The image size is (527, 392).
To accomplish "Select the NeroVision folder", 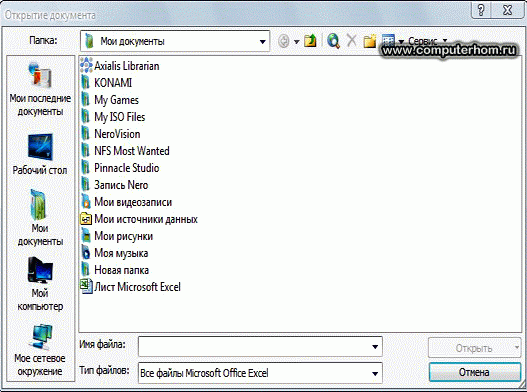I will pos(111,134).
